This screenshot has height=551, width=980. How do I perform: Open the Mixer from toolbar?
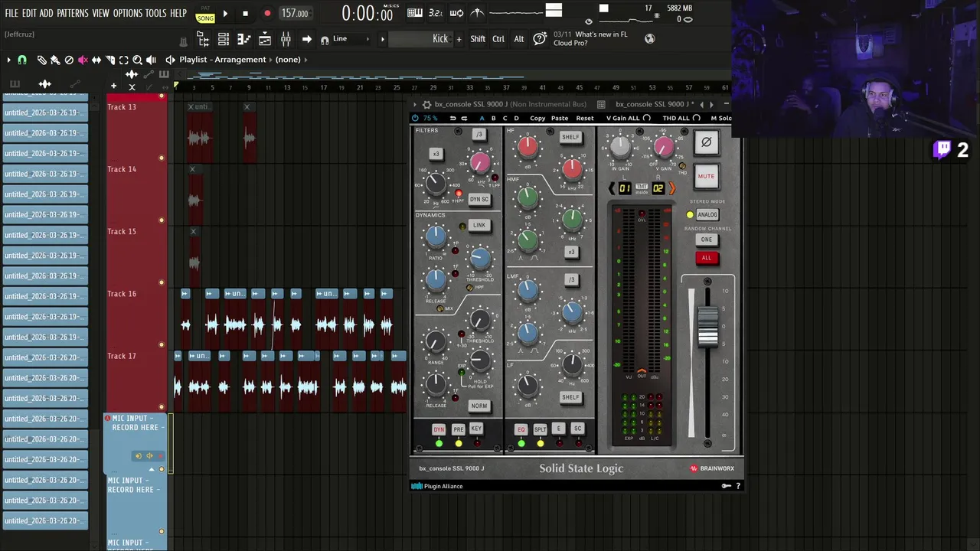point(286,39)
